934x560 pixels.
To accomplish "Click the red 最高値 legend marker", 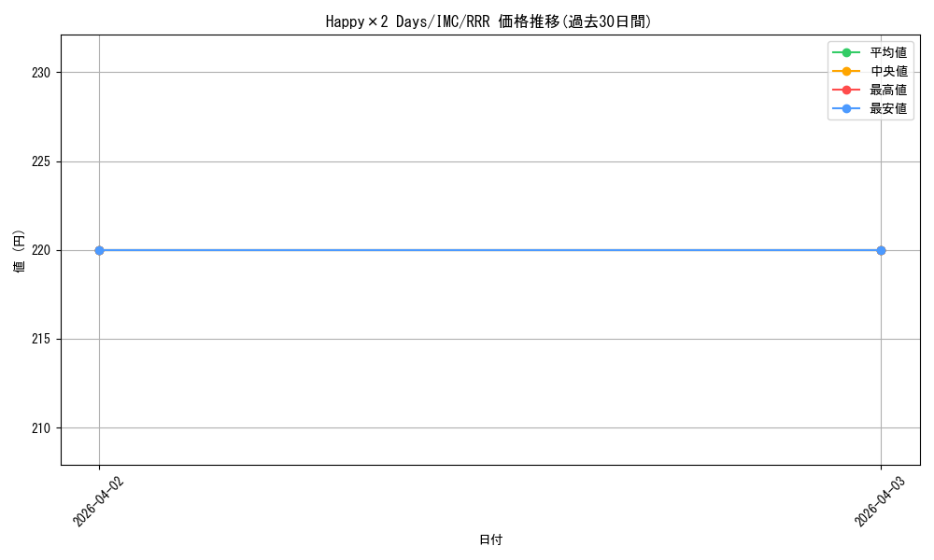I will point(846,90).
